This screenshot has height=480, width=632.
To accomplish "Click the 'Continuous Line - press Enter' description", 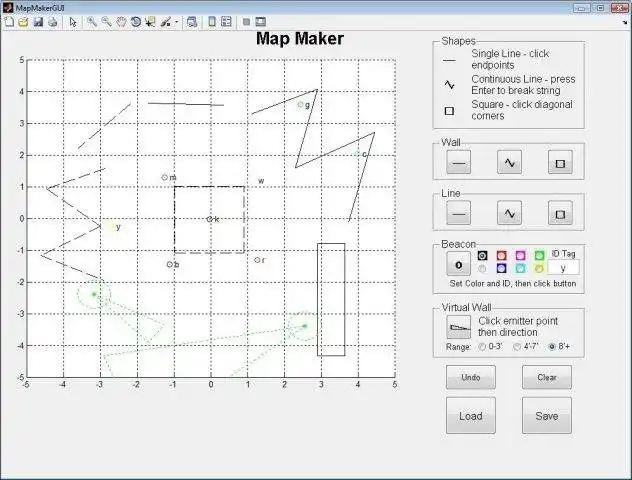I will click(x=523, y=85).
